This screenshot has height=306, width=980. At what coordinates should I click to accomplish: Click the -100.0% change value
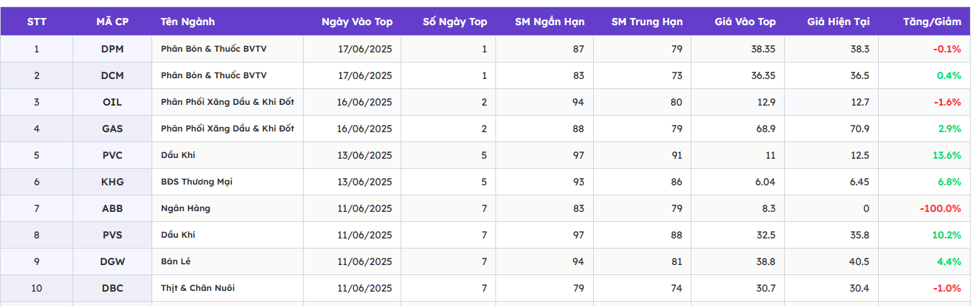coord(940,208)
